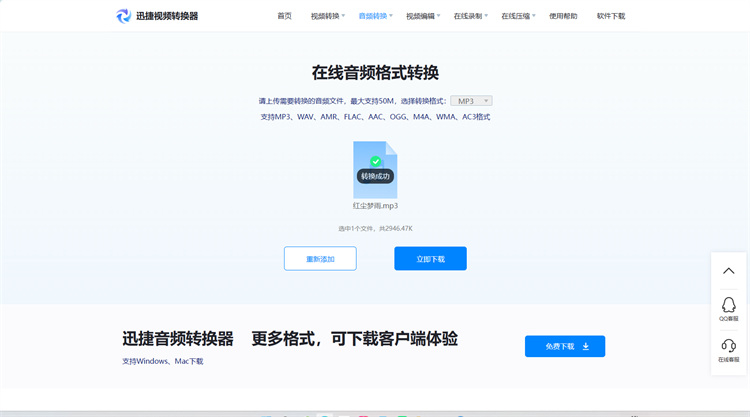Click the scroll-to-top arrow icon
The width and height of the screenshot is (750, 417).
pyautogui.click(x=728, y=271)
